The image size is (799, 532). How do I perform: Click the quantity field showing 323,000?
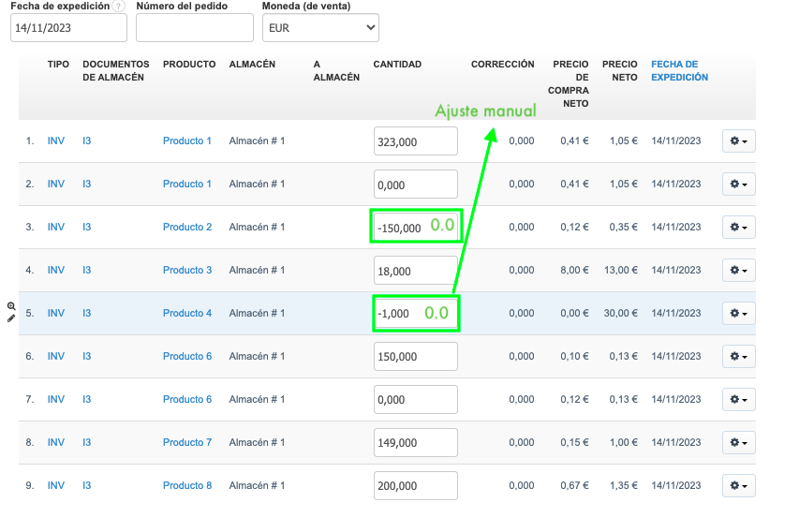click(x=415, y=141)
